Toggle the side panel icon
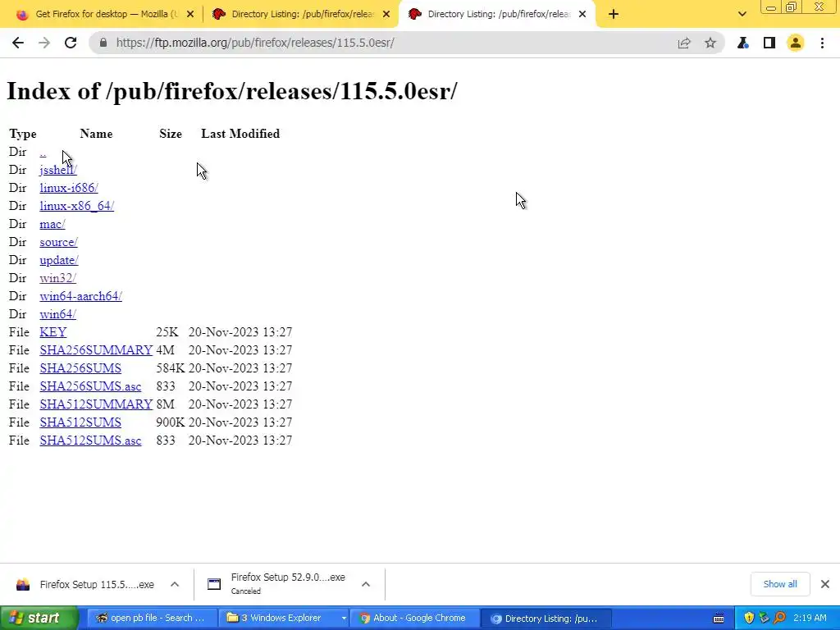 769,43
